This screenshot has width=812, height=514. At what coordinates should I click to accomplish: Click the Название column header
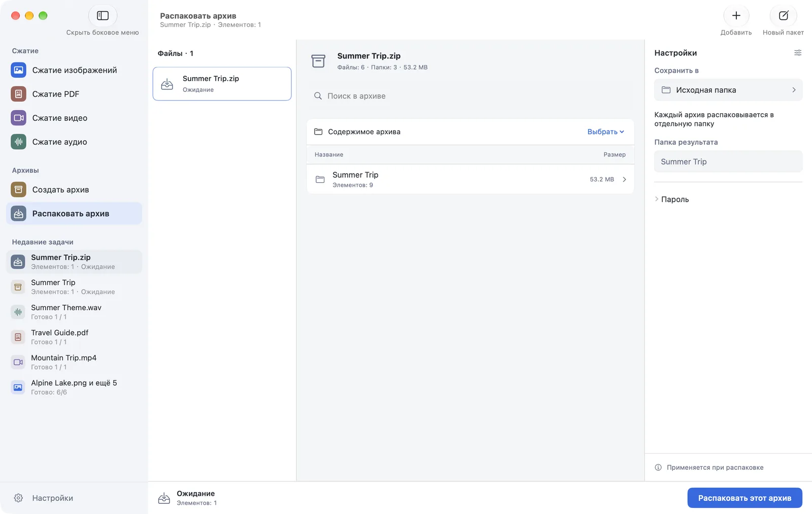329,154
